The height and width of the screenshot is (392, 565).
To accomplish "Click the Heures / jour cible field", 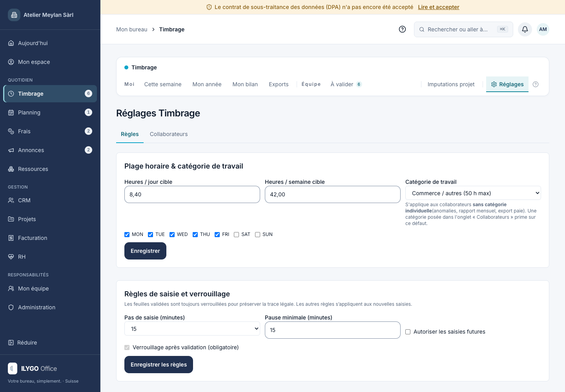I will [x=192, y=194].
